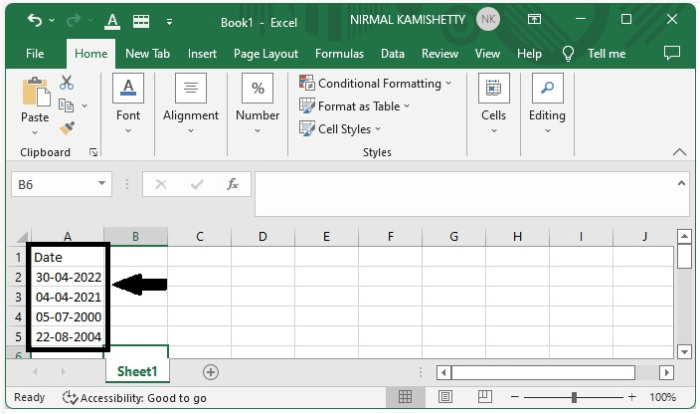Switch to the Insert tab
This screenshot has height=414, width=700.
(202, 54)
